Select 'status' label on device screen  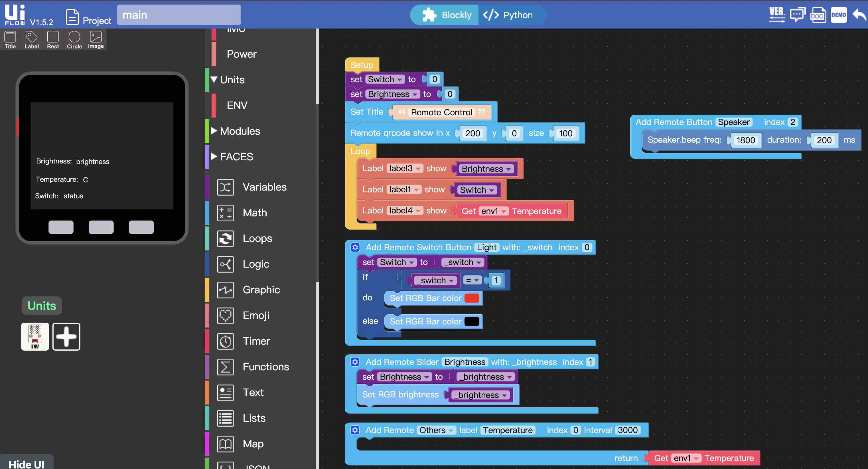tap(73, 196)
